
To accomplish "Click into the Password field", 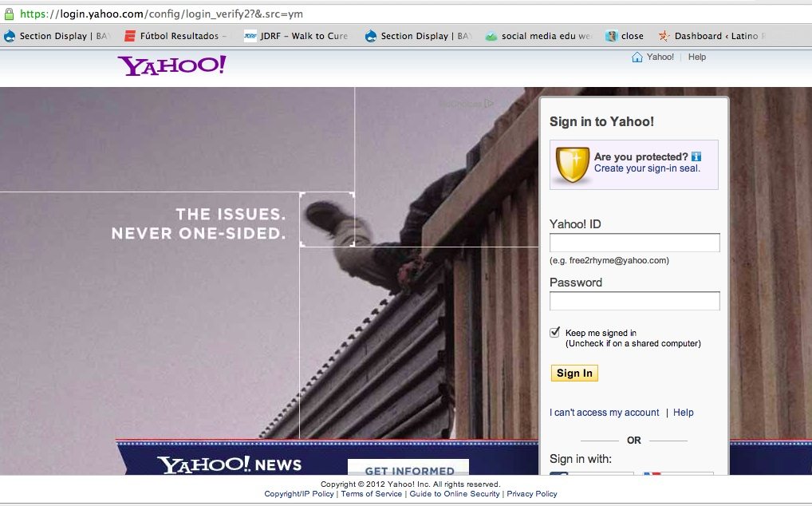I will coord(634,301).
